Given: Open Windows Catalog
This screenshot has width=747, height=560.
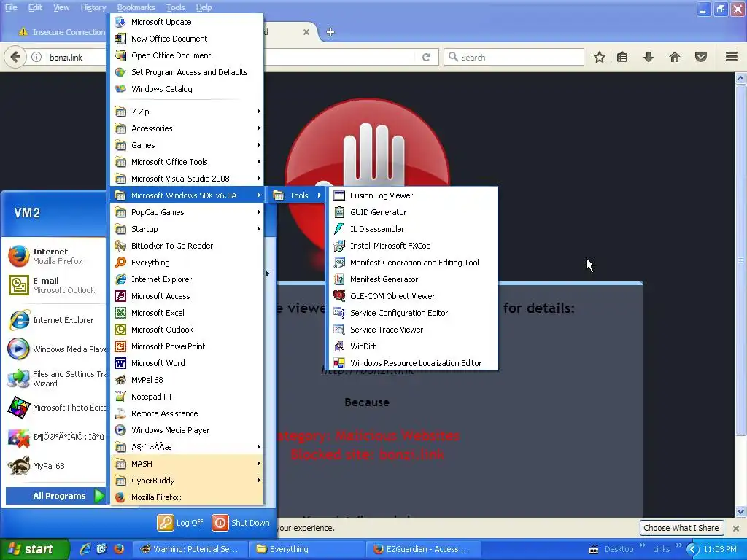Looking at the screenshot, I should coord(187,89).
